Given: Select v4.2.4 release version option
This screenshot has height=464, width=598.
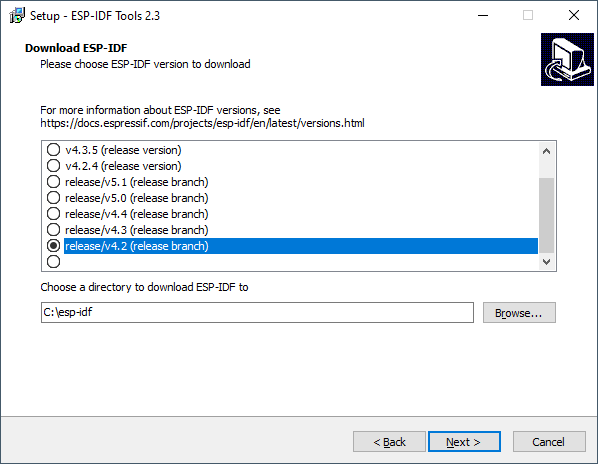Looking at the screenshot, I should pos(114,166).
